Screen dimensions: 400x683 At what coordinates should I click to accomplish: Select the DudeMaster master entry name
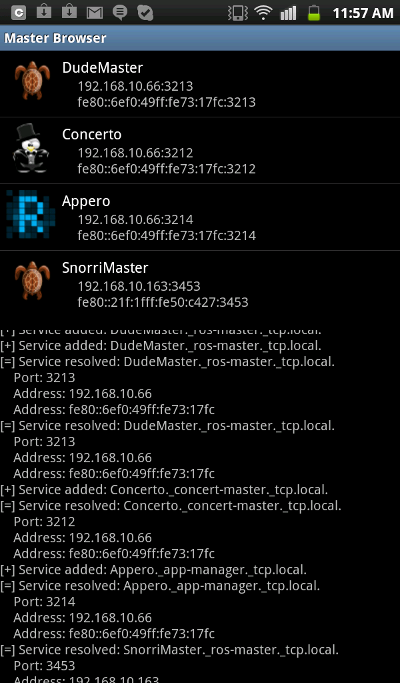click(102, 68)
